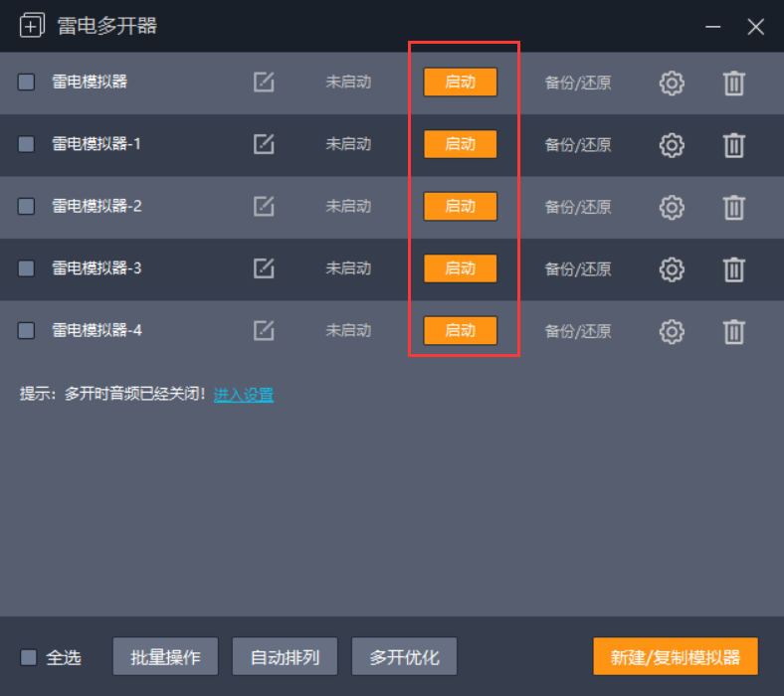Viewport: 784px width, 696px height.
Task: Tick the checkbox for 雷电模拟器-4
Action: 26,330
